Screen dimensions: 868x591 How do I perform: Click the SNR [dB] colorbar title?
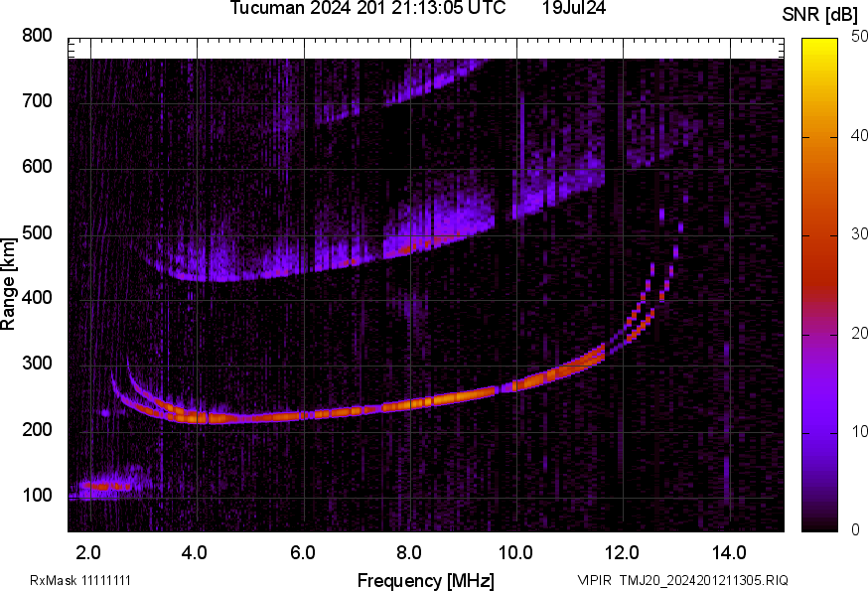[818, 14]
